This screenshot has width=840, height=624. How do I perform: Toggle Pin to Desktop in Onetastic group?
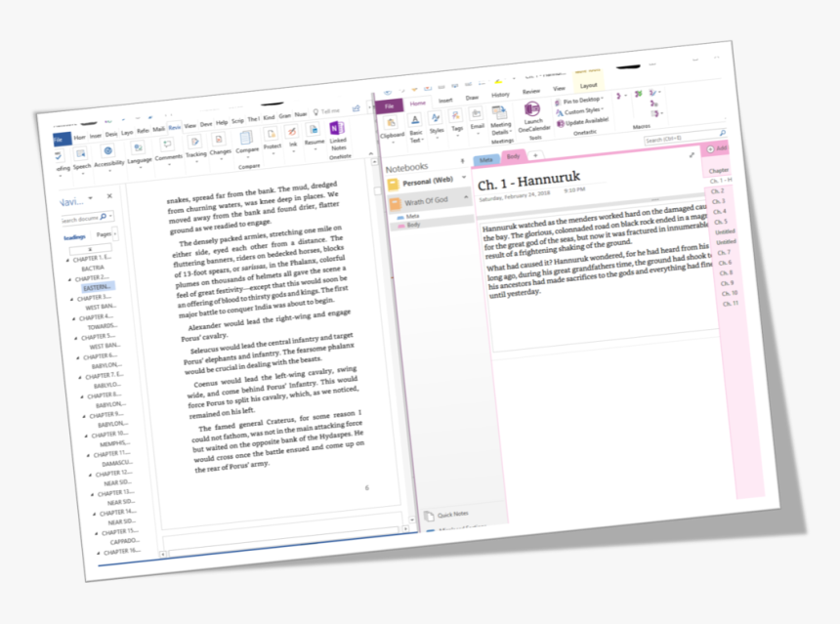tap(582, 101)
